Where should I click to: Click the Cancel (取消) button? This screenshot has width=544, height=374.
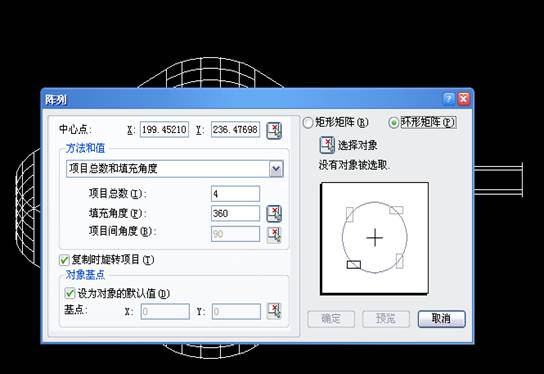tap(441, 319)
